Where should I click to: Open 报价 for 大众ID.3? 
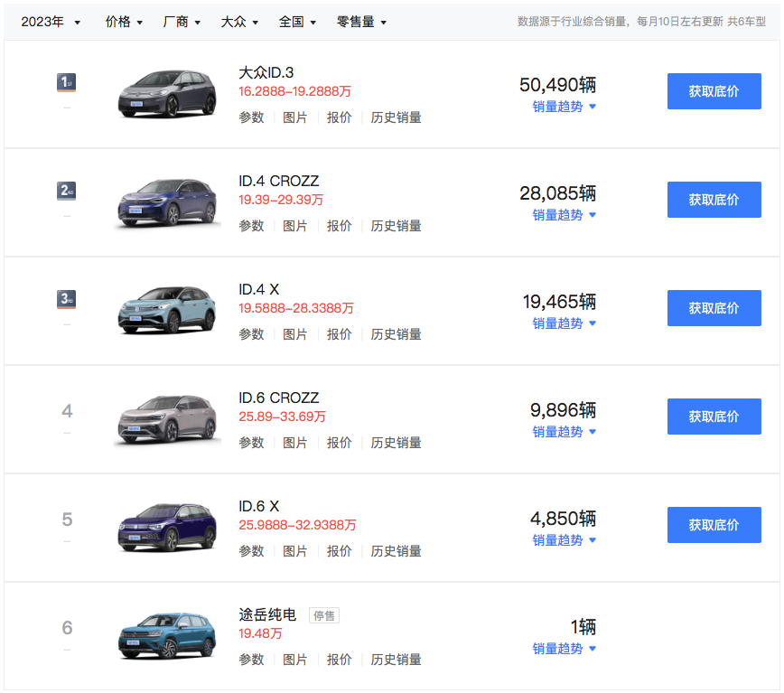coord(339,117)
